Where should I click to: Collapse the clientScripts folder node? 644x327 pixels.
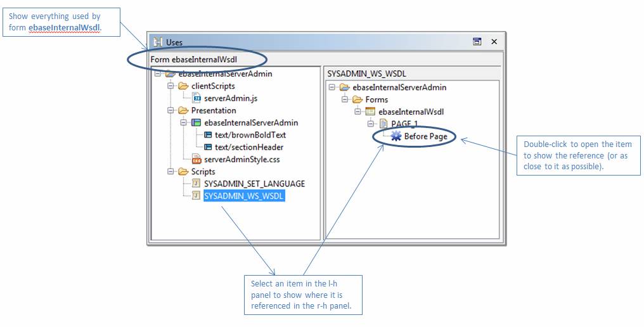tap(171, 86)
